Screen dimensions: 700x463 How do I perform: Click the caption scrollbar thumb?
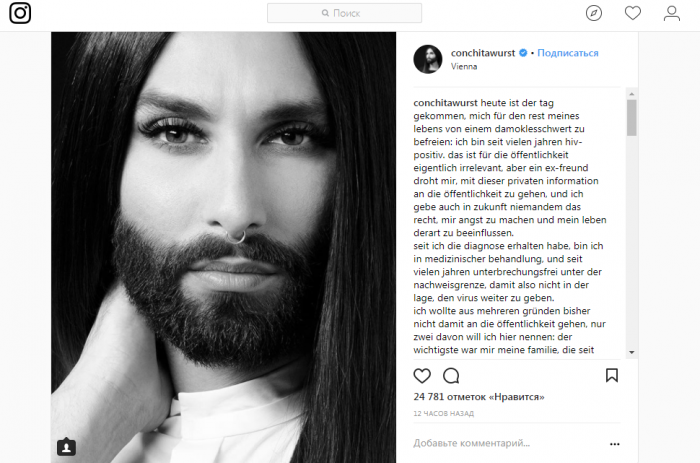coord(631,117)
